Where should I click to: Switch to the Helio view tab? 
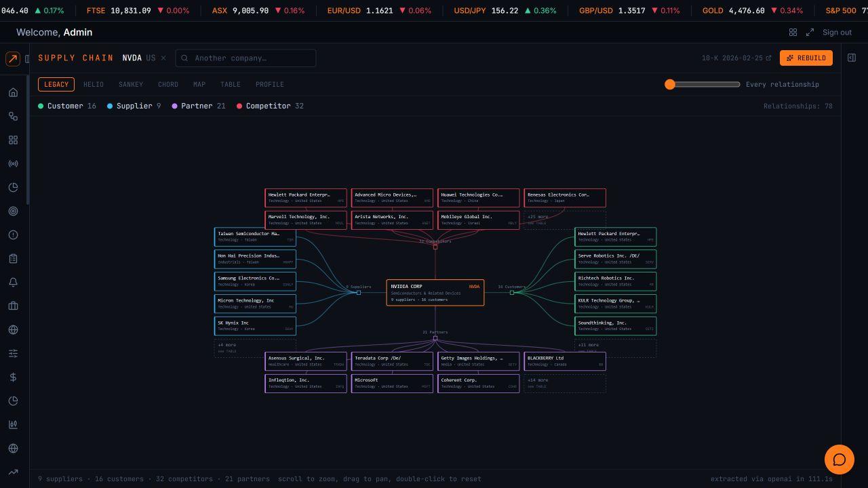tap(94, 84)
